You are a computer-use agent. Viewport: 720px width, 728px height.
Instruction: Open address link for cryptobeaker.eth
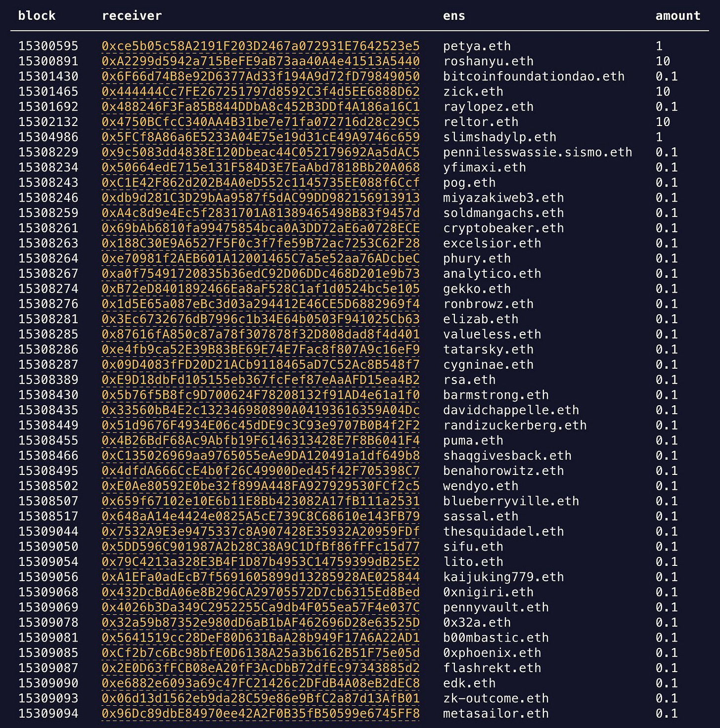pyautogui.click(x=261, y=228)
